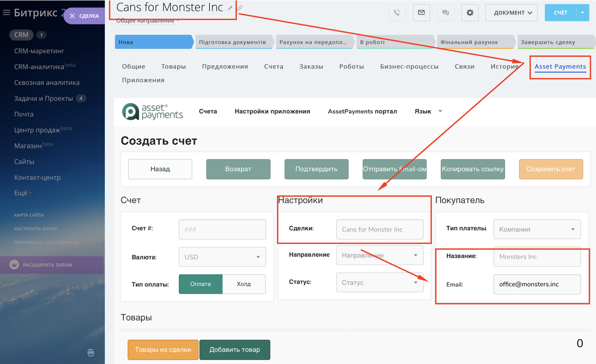Open Настройки приложения menu item
Screen dimensions: 596x364
(272, 111)
